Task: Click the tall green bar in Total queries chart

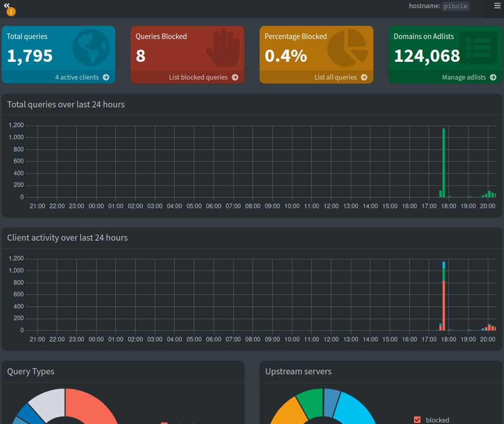Action: [x=444, y=163]
